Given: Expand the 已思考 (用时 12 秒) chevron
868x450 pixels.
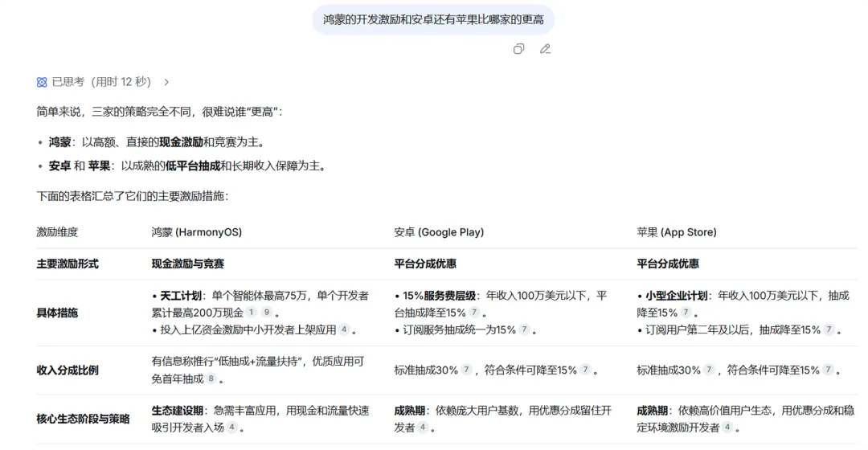Looking at the screenshot, I should [x=166, y=83].
